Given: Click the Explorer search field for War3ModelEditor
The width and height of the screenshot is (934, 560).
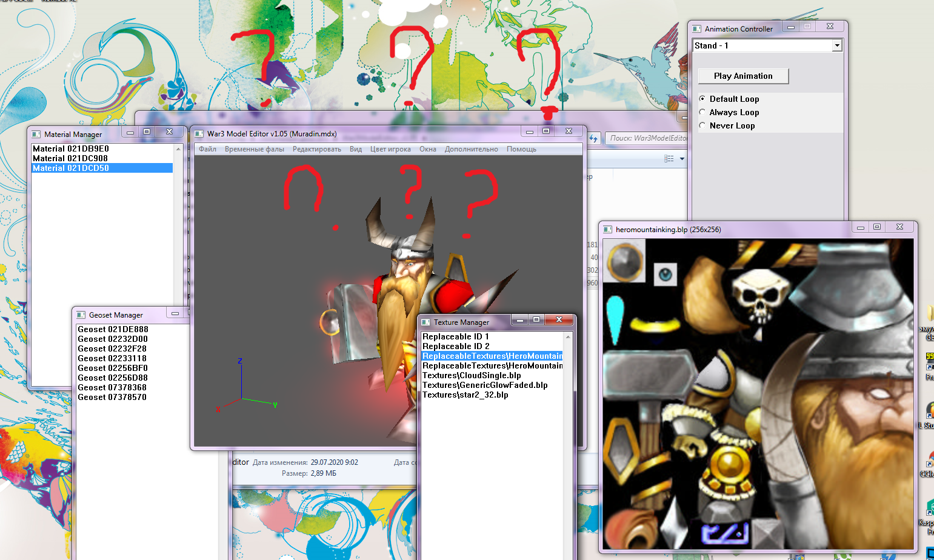Looking at the screenshot, I should [x=646, y=138].
